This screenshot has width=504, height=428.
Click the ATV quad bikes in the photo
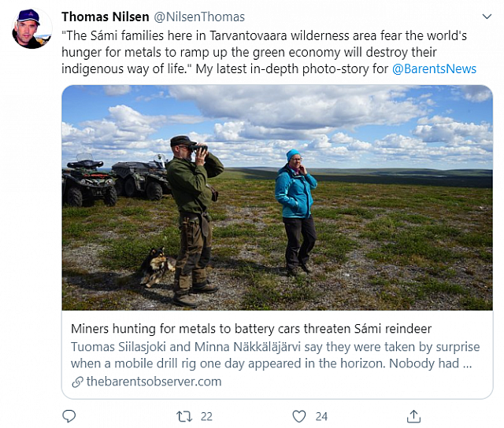click(116, 180)
